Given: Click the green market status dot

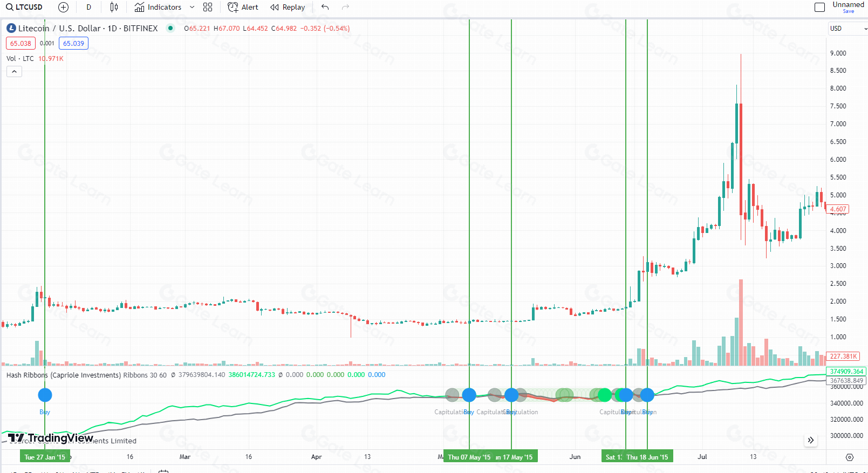Looking at the screenshot, I should tap(170, 28).
